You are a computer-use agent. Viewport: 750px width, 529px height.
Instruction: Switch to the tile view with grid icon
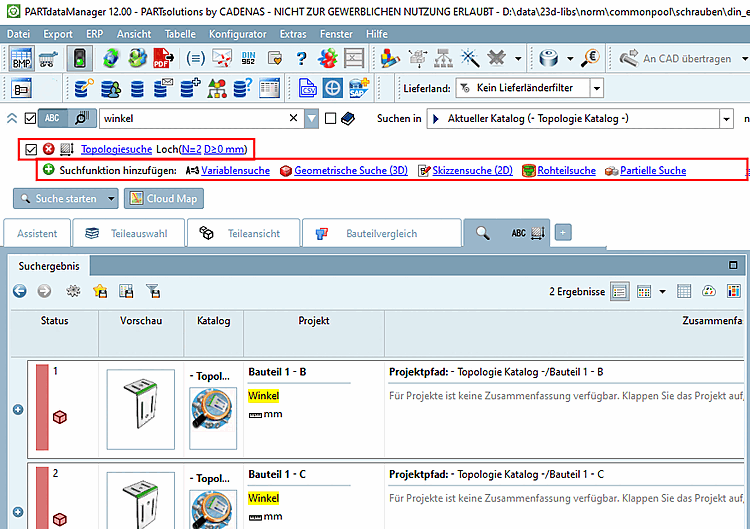[x=644, y=291]
